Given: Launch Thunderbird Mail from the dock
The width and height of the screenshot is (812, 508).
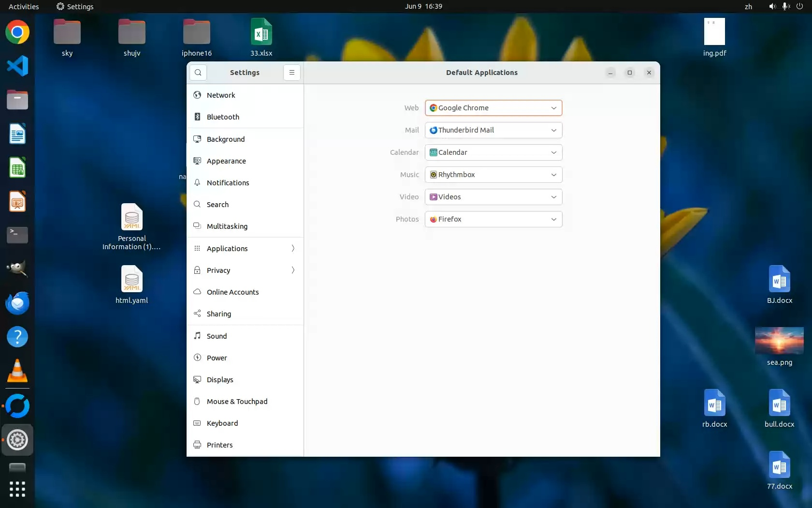Looking at the screenshot, I should coord(17,303).
